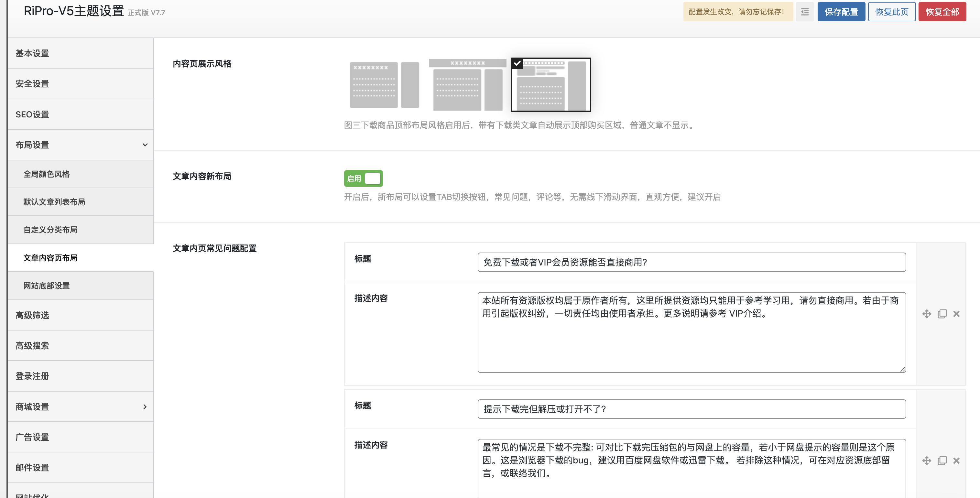Click the 恢复此页 button
The width and height of the screenshot is (980, 498).
(892, 12)
